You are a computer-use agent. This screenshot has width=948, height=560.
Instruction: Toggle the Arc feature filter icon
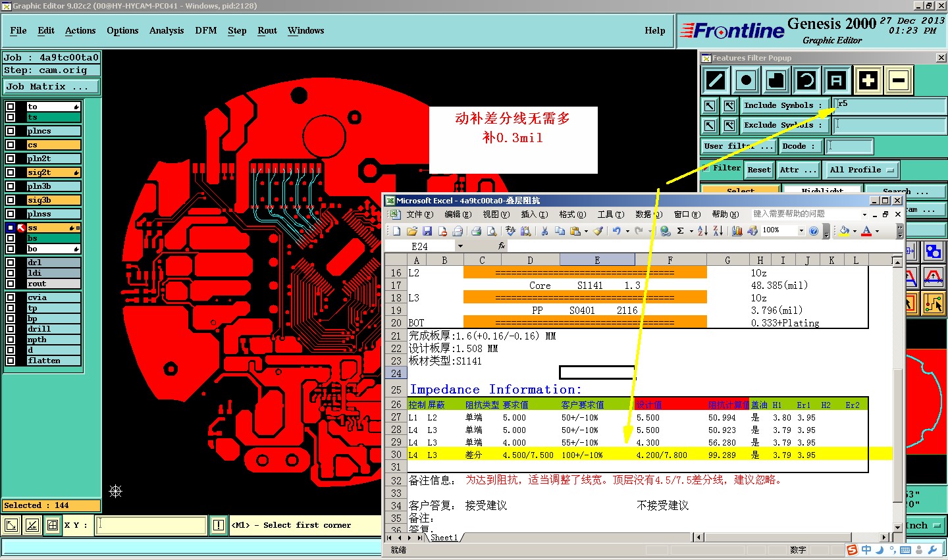click(x=806, y=81)
